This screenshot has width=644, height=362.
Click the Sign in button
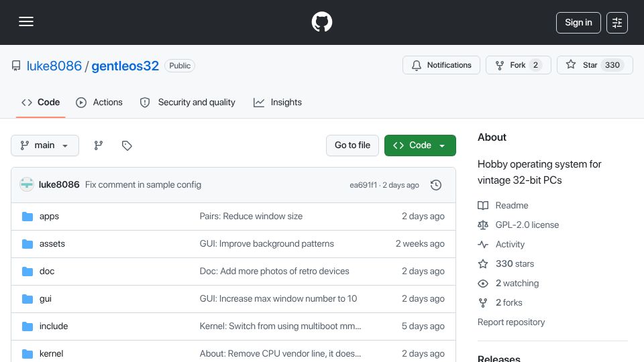pos(578,23)
